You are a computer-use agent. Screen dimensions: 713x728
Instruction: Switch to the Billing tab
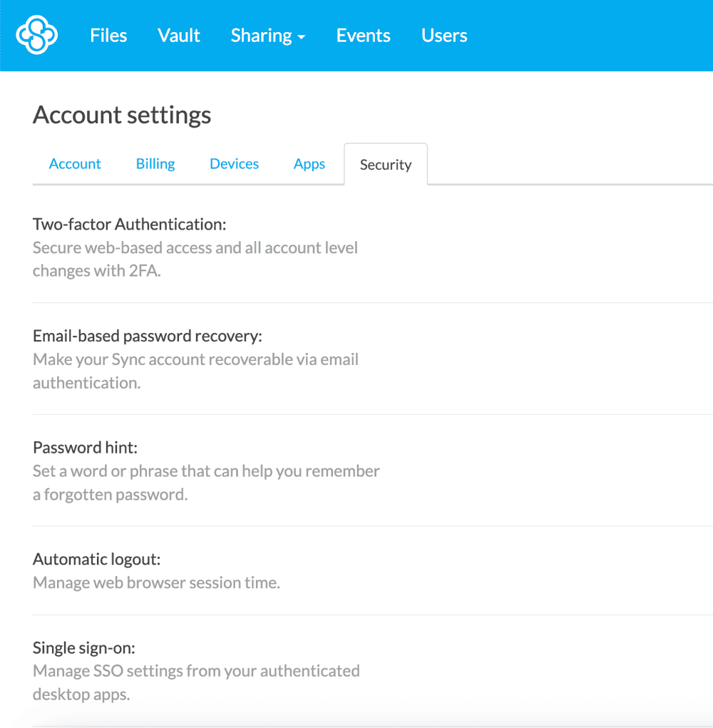pyautogui.click(x=155, y=163)
